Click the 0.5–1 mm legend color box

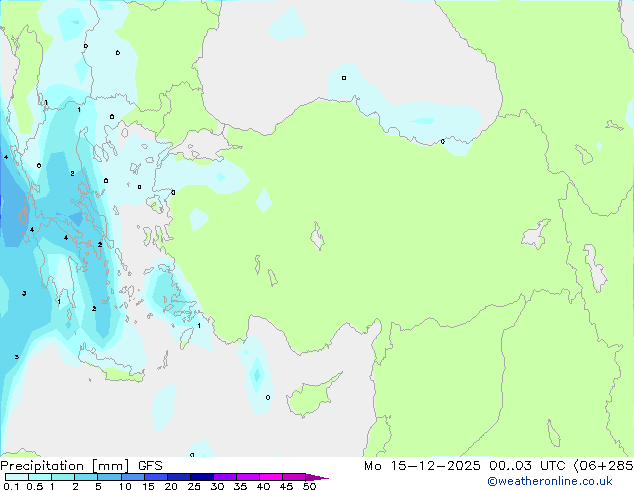click(x=40, y=477)
